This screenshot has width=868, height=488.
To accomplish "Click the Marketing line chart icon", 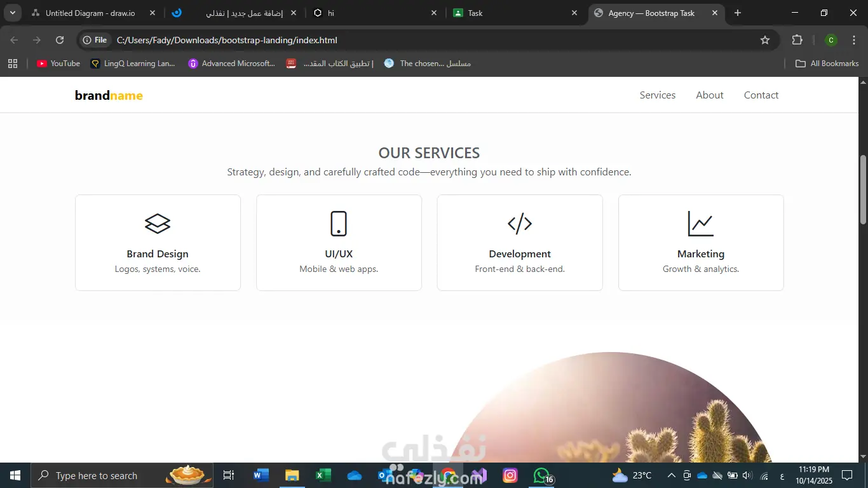I will click(x=701, y=224).
